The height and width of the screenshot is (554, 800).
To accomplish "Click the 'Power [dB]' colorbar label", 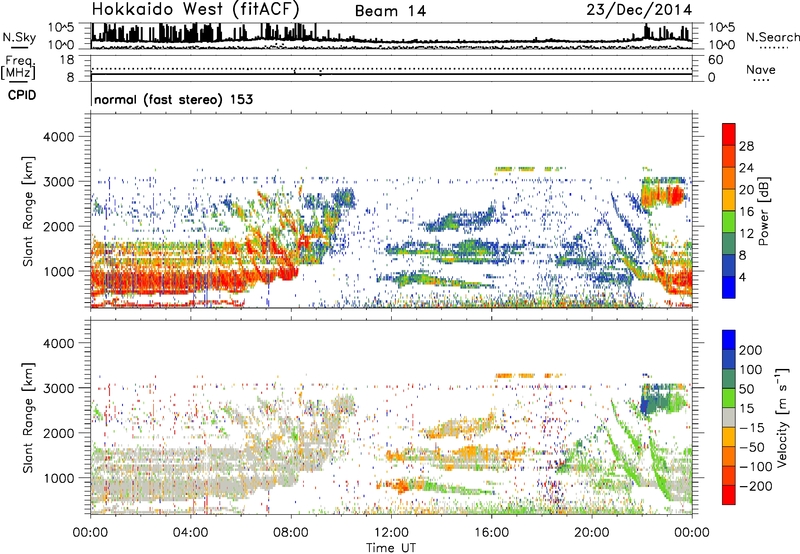I will coord(763,211).
